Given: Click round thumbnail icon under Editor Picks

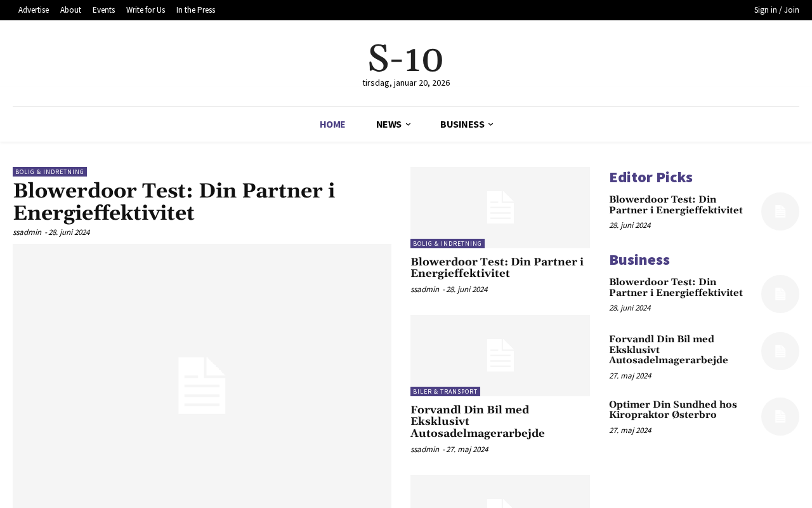Looking at the screenshot, I should (x=780, y=211).
